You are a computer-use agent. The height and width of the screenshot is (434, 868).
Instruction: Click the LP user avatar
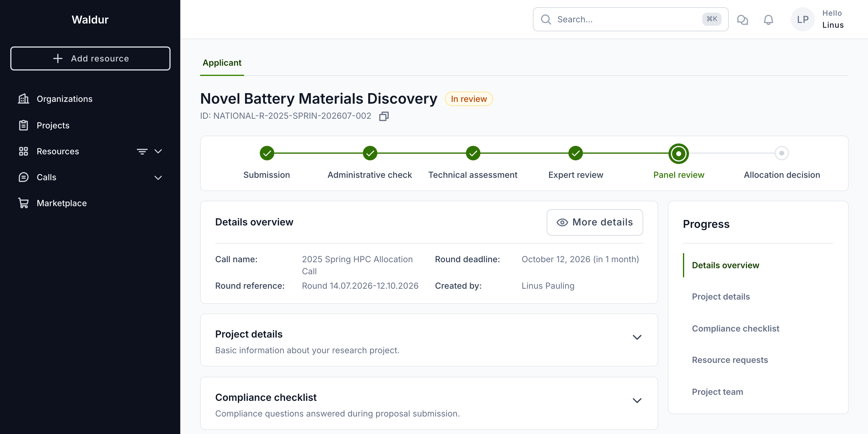pos(803,20)
